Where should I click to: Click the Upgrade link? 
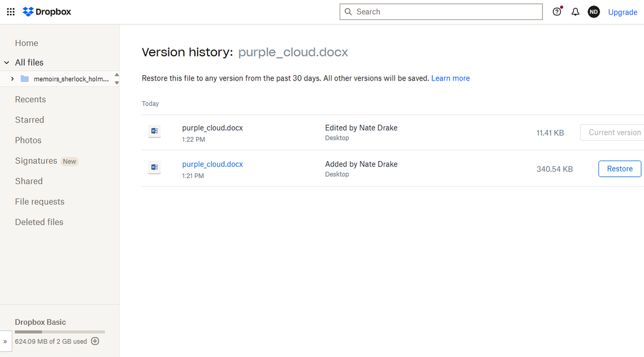pyautogui.click(x=623, y=12)
